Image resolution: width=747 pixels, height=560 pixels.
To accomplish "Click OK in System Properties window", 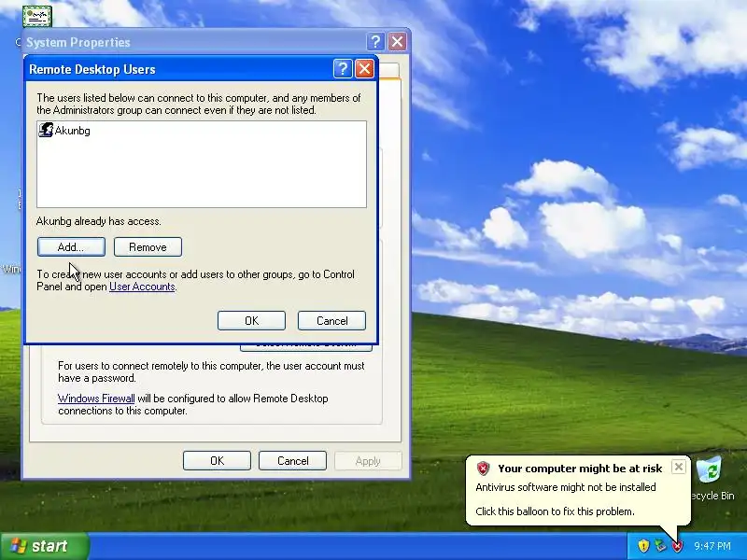I will click(x=217, y=461).
